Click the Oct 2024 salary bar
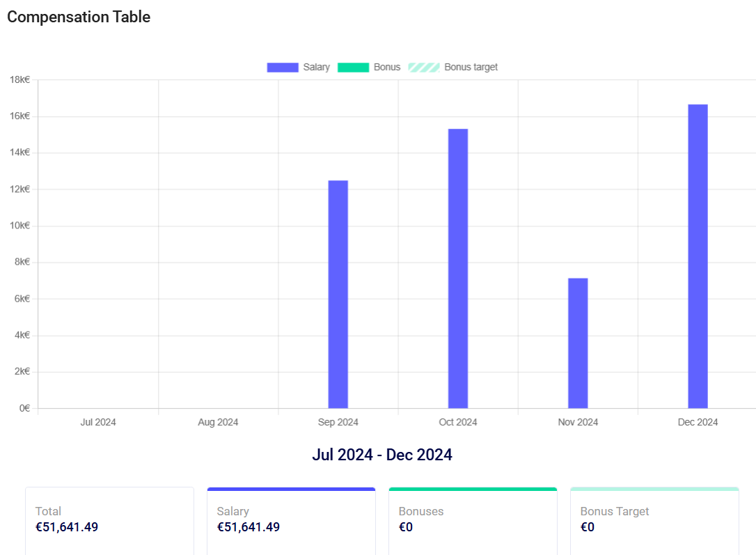The width and height of the screenshot is (756, 555). (458, 268)
